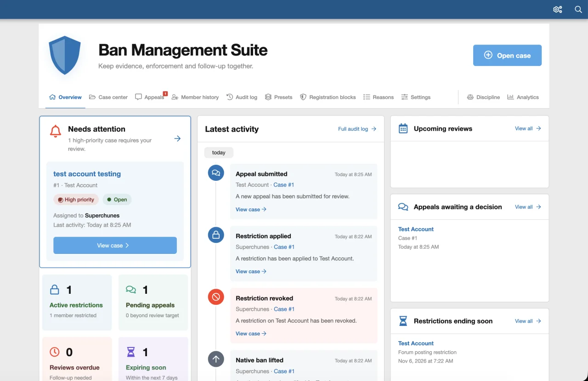Image resolution: width=588 pixels, height=381 pixels.
Task: Click the blue View case button
Action: (115, 245)
